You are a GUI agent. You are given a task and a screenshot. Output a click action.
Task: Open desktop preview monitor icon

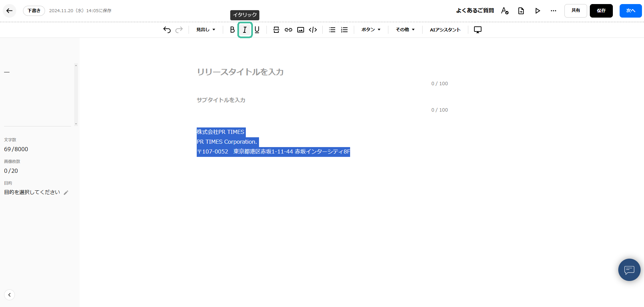[477, 30]
